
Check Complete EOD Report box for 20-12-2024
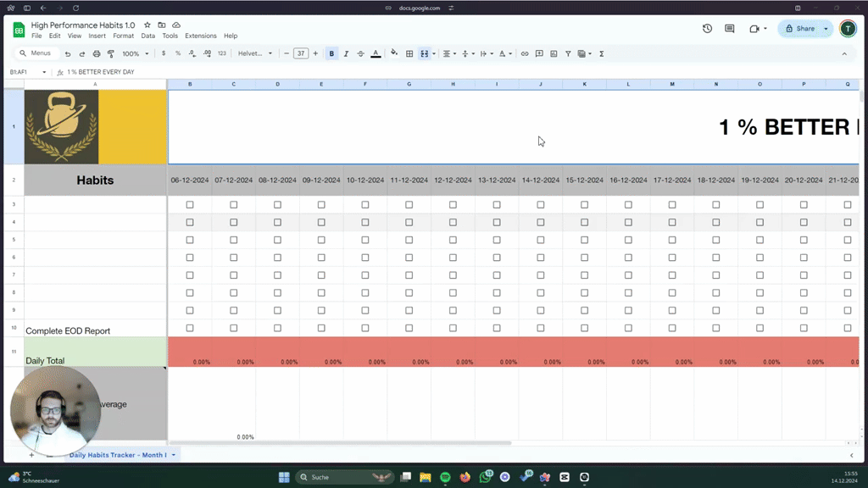pos(804,328)
